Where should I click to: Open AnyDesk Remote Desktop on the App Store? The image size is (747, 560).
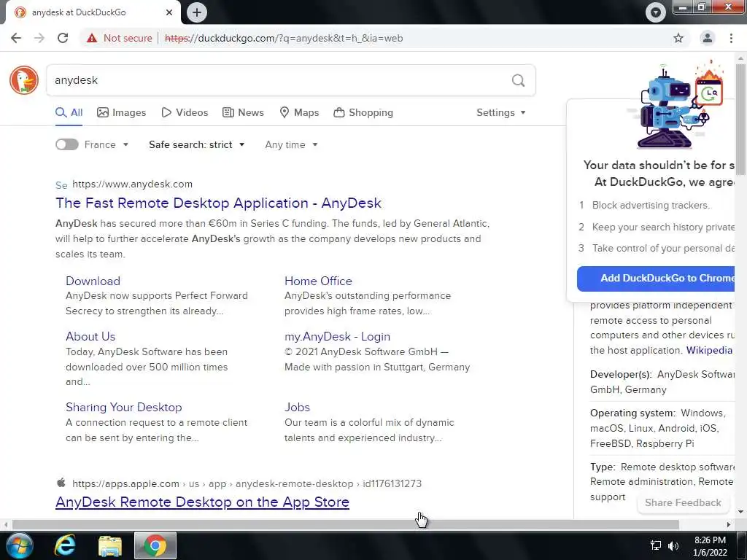(203, 502)
